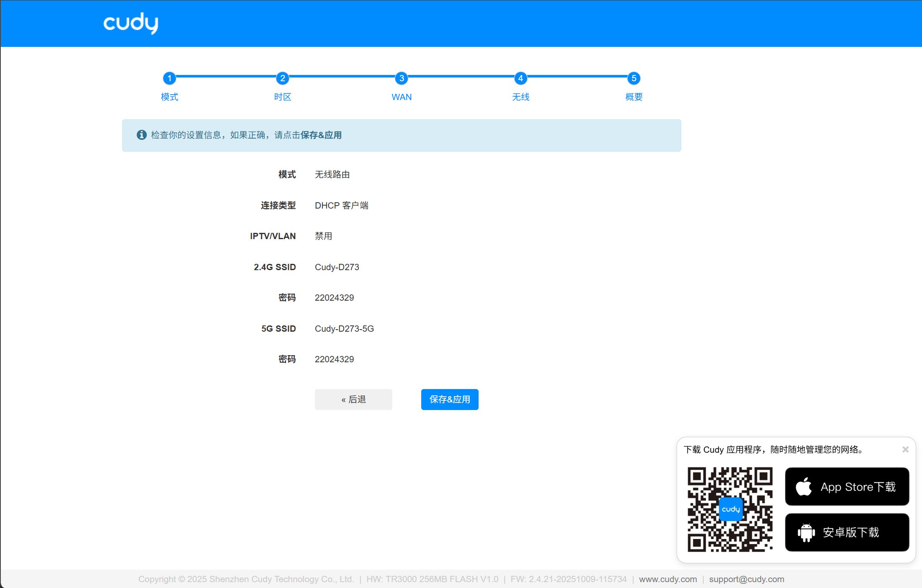
Task: Click the HW: TR3000 256MB FLASH text
Action: pos(433,579)
